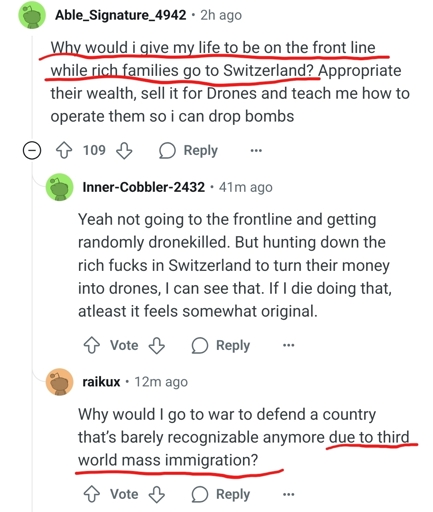Downvote Able_Signature_4942's comment
The image size is (433, 512).
124,151
